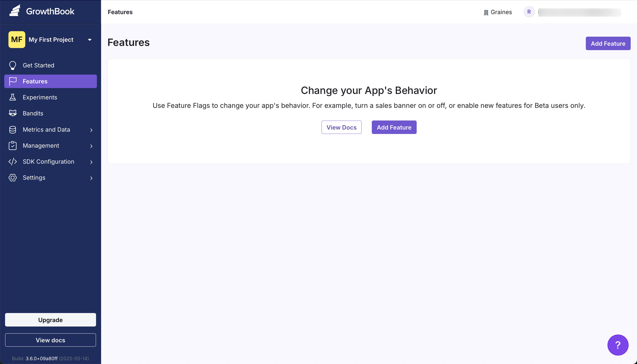The height and width of the screenshot is (364, 637).
Task: Open Metrics and Data menu item
Action: pyautogui.click(x=51, y=130)
